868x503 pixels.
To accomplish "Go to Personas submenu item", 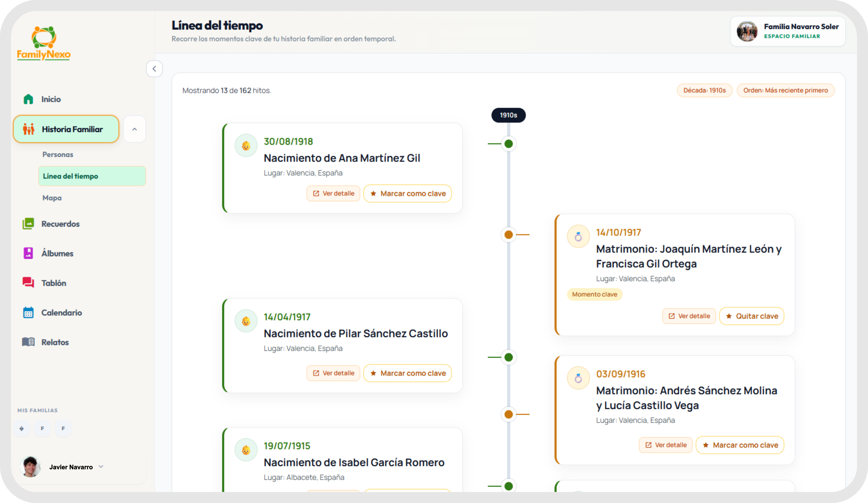I will (x=58, y=154).
